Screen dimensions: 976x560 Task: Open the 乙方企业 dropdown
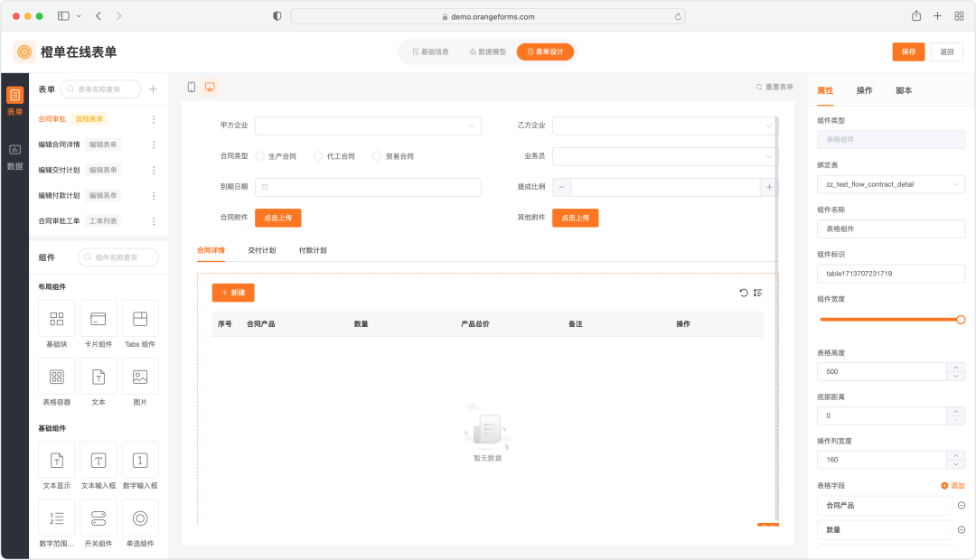(x=664, y=126)
